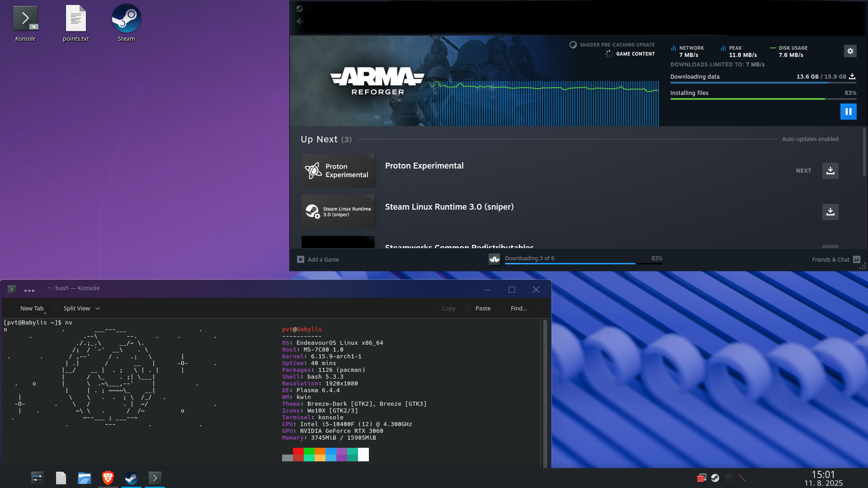868x488 pixels.
Task: Open Steam tray icon in system tray
Action: (715, 478)
